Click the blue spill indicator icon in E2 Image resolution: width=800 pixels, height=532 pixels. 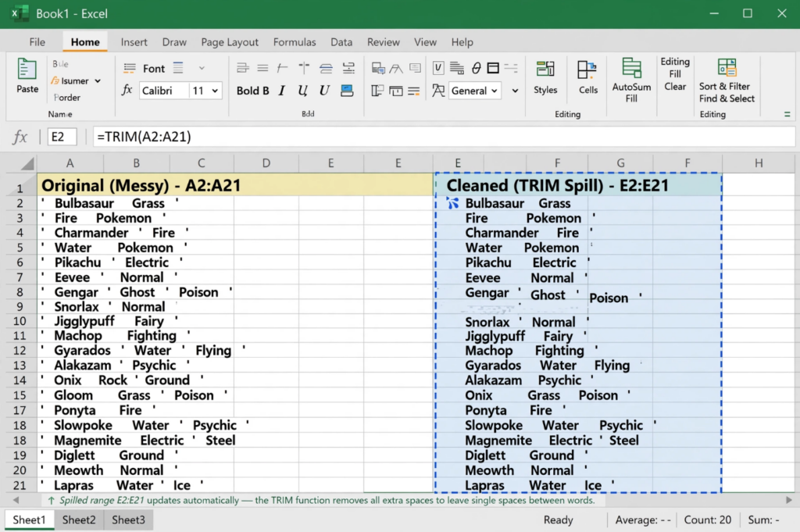point(452,203)
